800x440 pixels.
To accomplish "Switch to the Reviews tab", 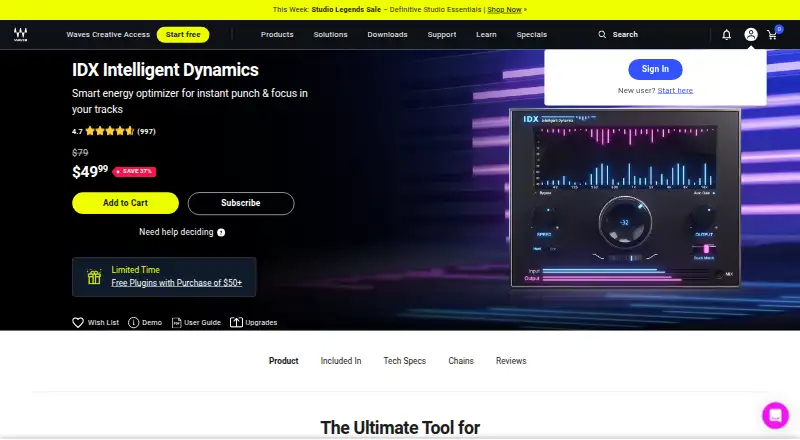I will click(511, 361).
